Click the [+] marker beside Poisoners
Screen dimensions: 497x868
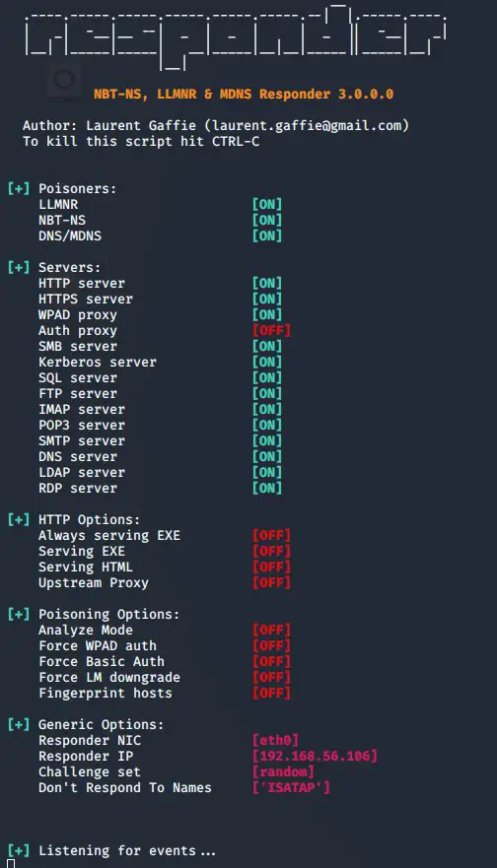tap(19, 189)
